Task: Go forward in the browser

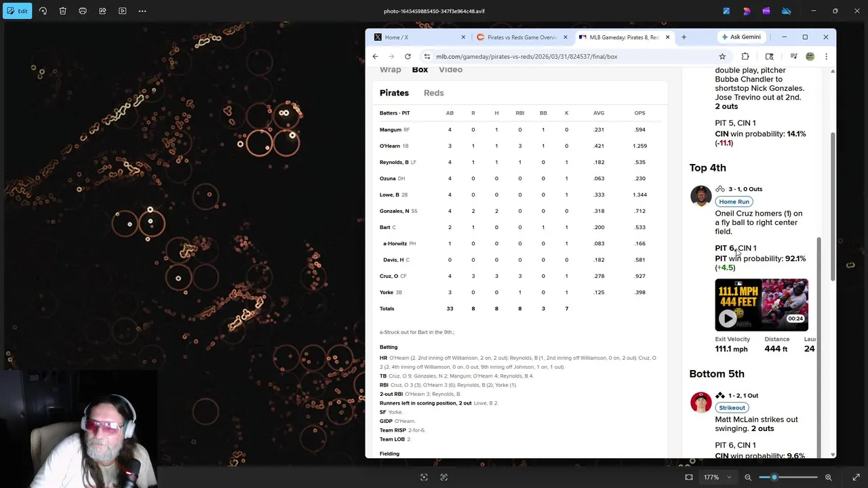Action: [x=391, y=56]
